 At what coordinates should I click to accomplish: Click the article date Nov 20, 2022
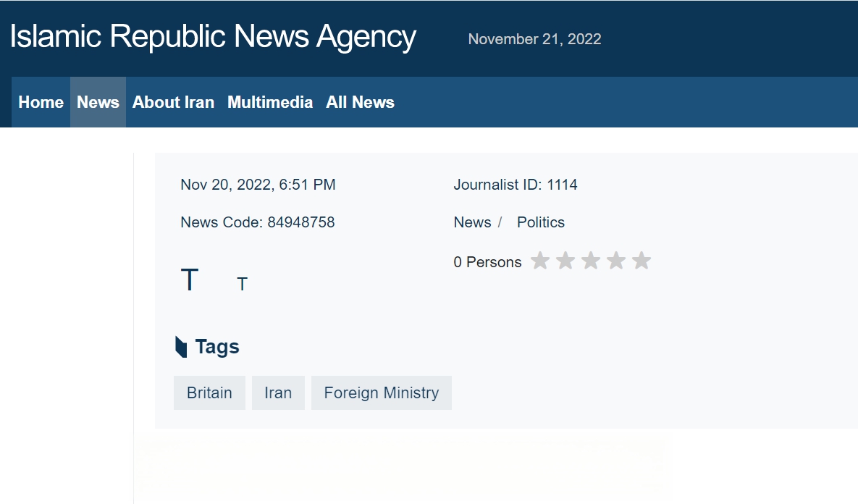pyautogui.click(x=258, y=185)
